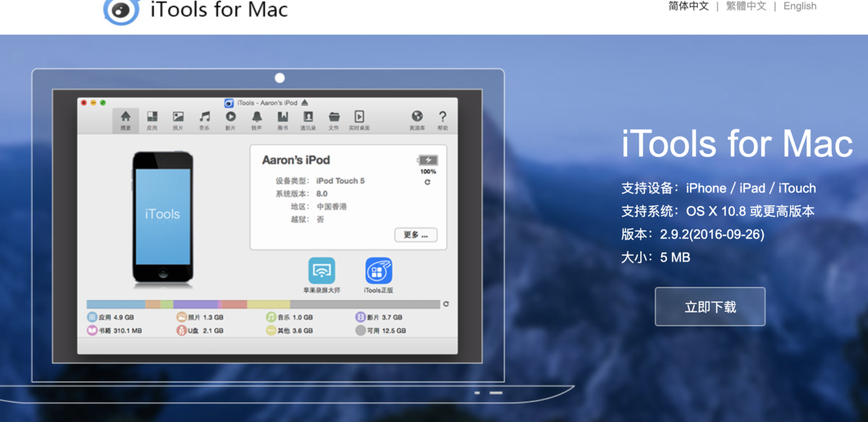868x422 pixels.
Task: Click the 大小:5 MB text
Action: pyautogui.click(x=655, y=257)
